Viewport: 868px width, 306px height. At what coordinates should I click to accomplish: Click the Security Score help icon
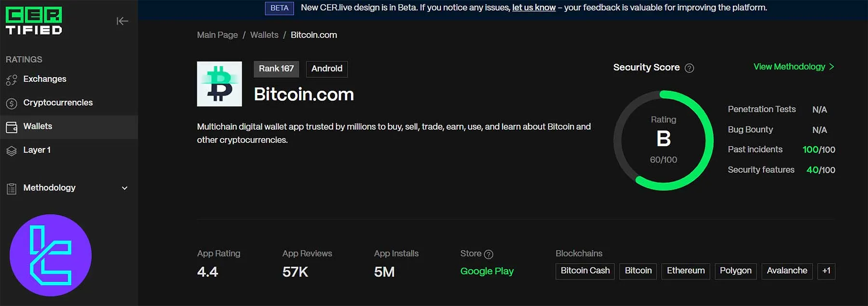pos(690,68)
